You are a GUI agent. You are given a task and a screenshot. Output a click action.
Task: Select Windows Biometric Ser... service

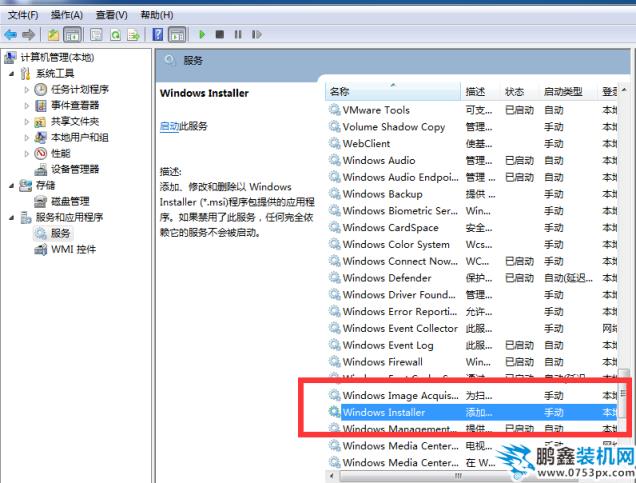click(x=473, y=211)
